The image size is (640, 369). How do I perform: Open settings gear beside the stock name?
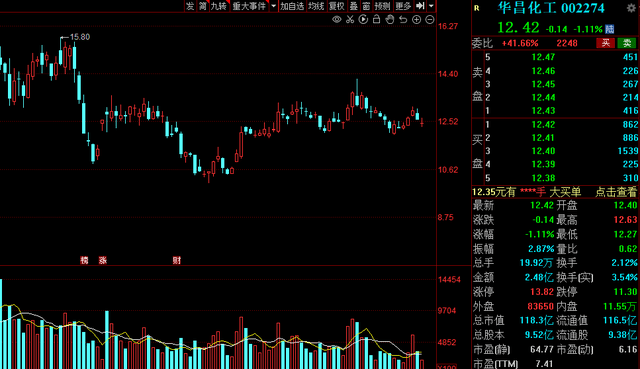click(x=631, y=8)
